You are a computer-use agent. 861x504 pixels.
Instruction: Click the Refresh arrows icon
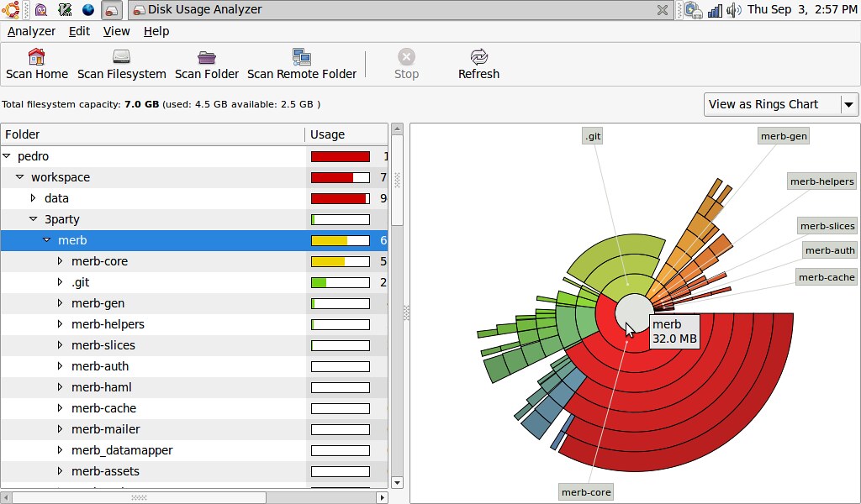point(478,56)
